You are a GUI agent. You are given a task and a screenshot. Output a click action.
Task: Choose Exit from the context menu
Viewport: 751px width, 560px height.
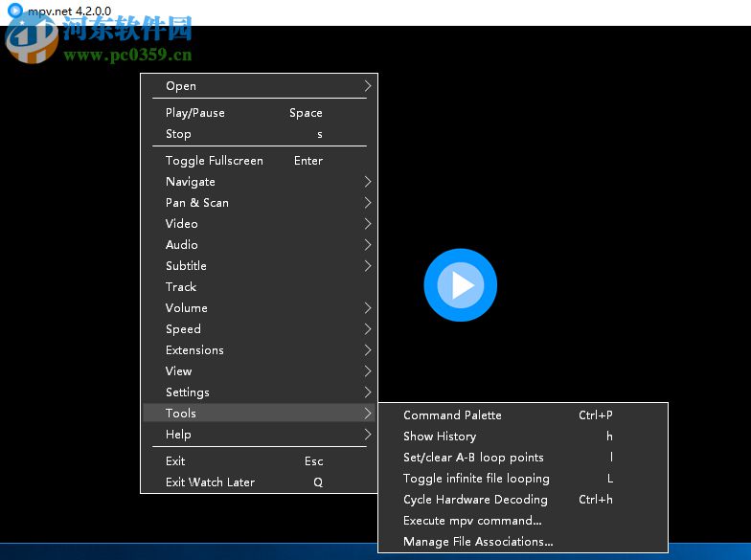pyautogui.click(x=259, y=461)
